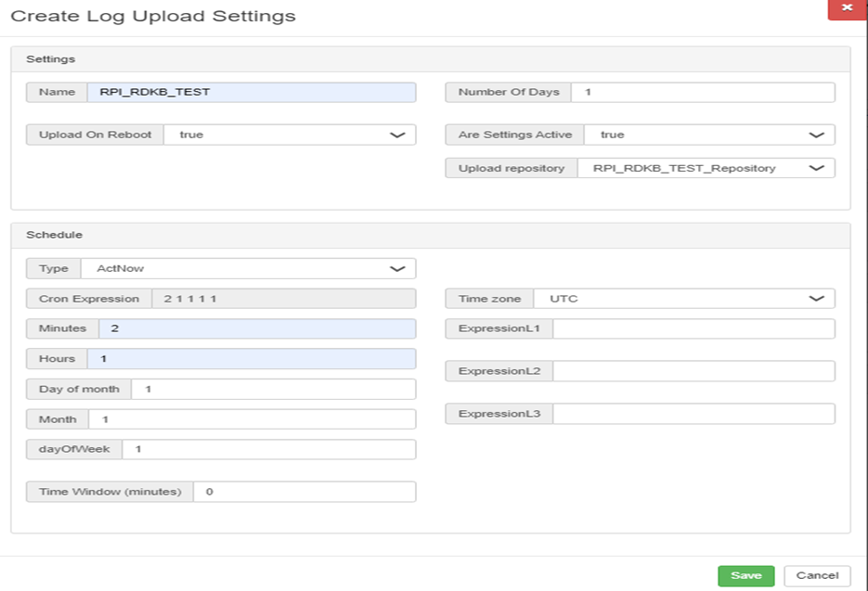Screen dimensions: 868x591
Task: Open the Upload On Reboot dropdown
Action: click(x=289, y=135)
